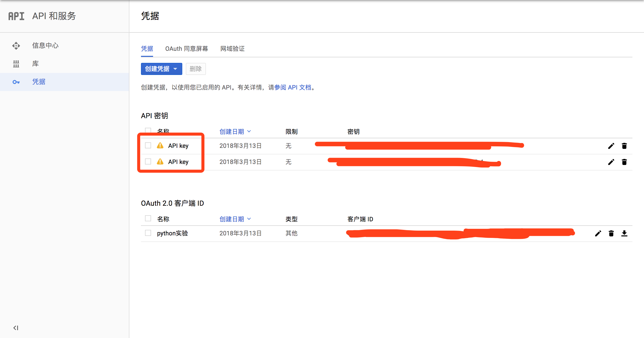Check the second API key checkbox
The image size is (644, 338).
tap(148, 161)
